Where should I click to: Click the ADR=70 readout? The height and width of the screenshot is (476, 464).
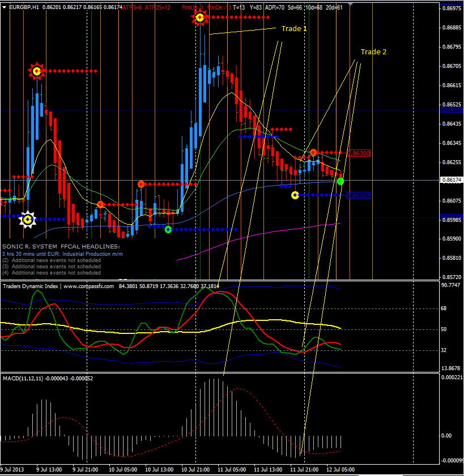(275, 7)
